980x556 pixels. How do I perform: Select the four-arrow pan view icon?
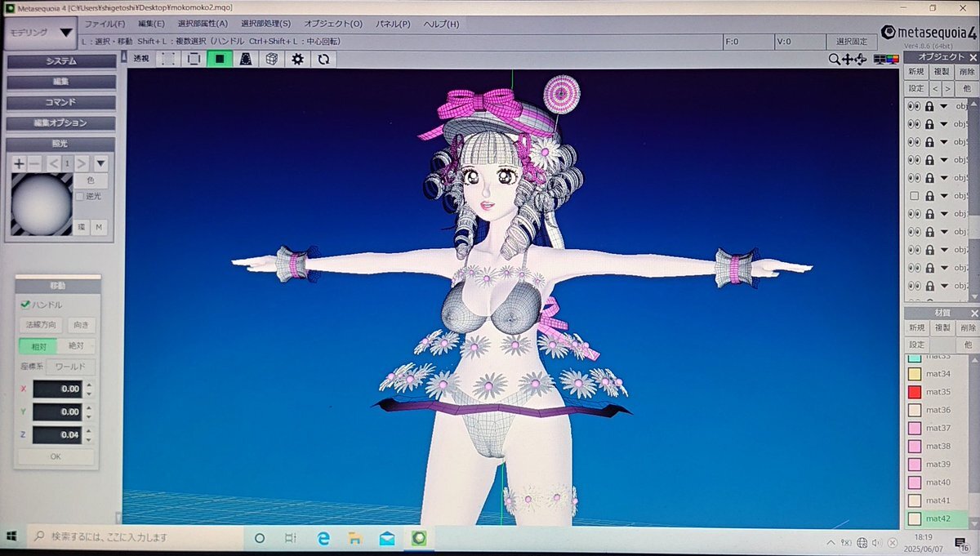point(847,59)
